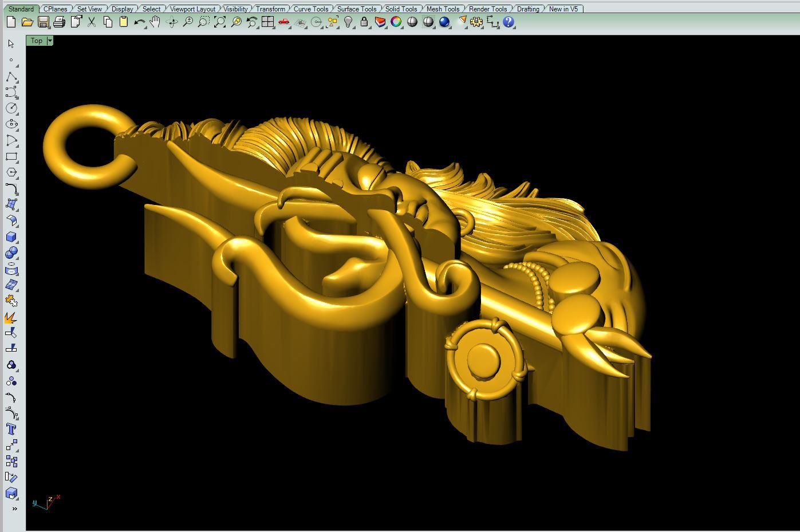Open Options with the gear icon
This screenshot has width=800, height=532.
476,22
